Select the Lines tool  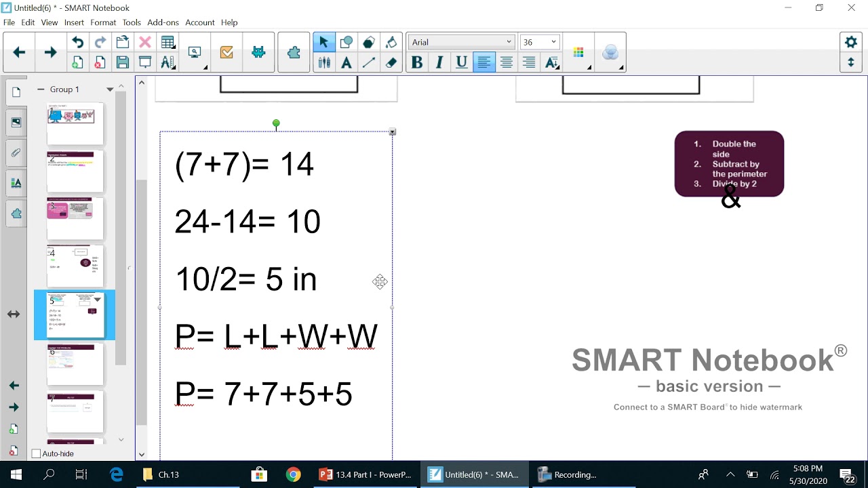368,62
